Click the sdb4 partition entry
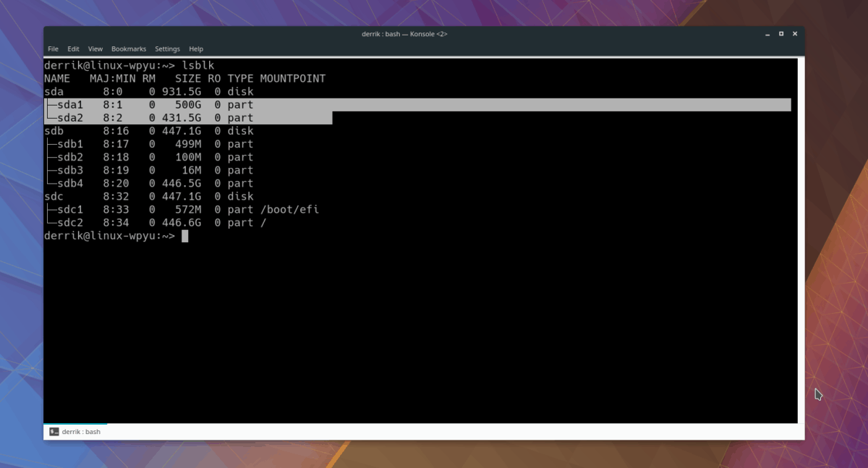 click(x=70, y=183)
